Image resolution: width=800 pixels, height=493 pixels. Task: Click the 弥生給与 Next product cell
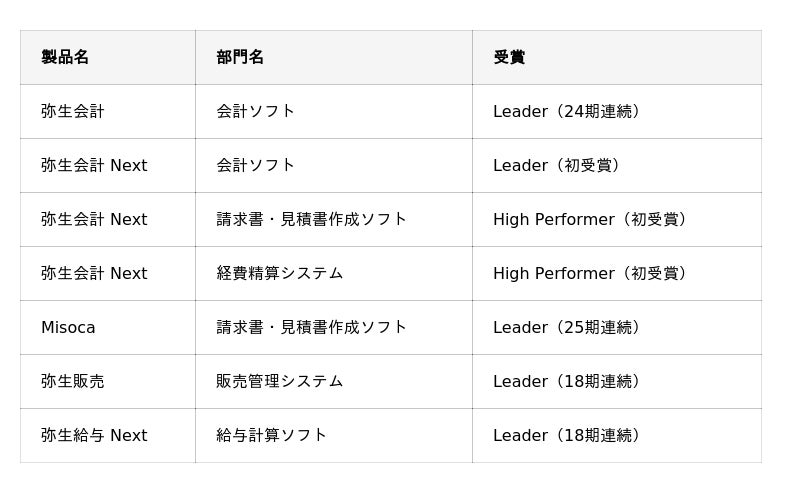tap(108, 436)
